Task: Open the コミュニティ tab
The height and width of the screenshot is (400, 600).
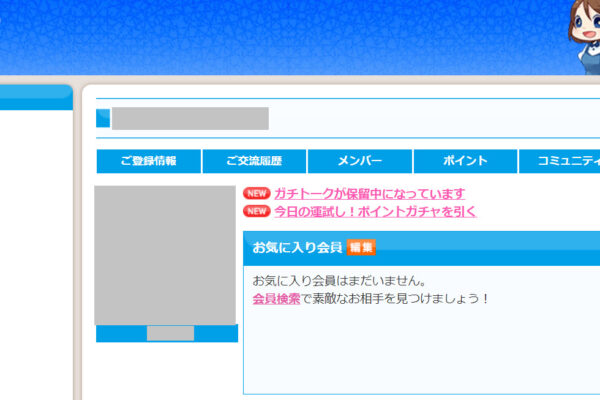Action: pos(560,161)
